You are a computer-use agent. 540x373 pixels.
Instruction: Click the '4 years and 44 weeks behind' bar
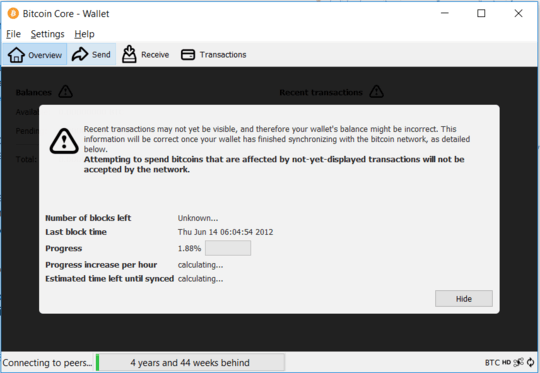tap(190, 363)
